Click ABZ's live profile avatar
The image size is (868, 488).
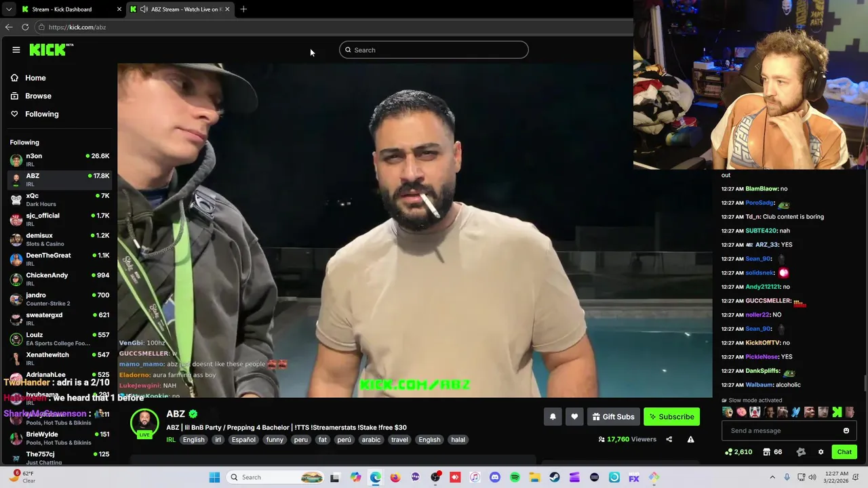tap(144, 423)
